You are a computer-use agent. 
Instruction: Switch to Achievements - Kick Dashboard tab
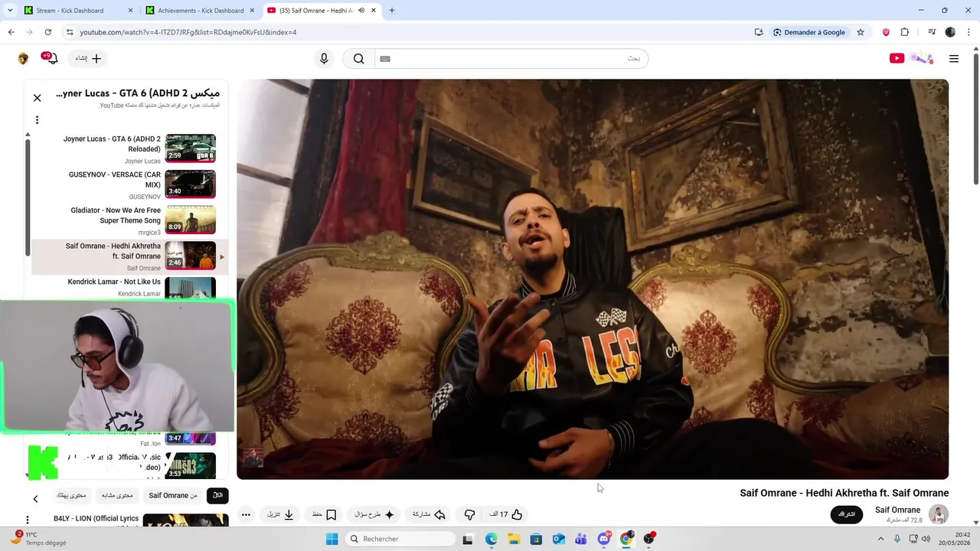click(201, 11)
